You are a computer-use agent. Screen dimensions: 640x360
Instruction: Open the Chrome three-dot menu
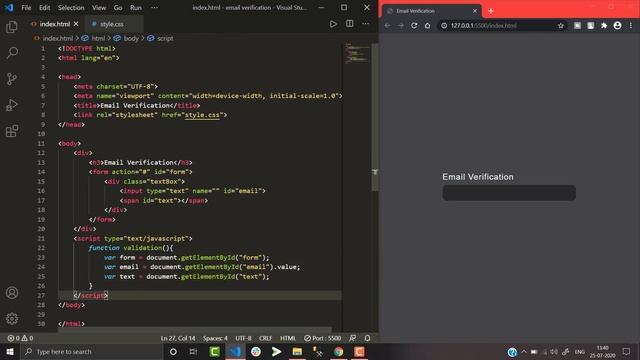point(631,25)
